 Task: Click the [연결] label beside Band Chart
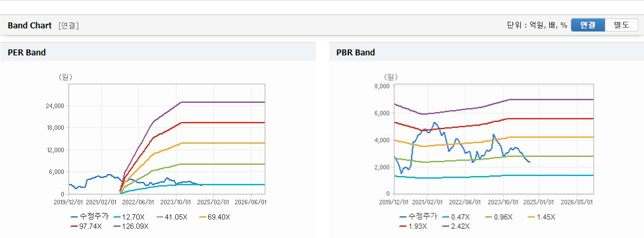pyautogui.click(x=68, y=26)
